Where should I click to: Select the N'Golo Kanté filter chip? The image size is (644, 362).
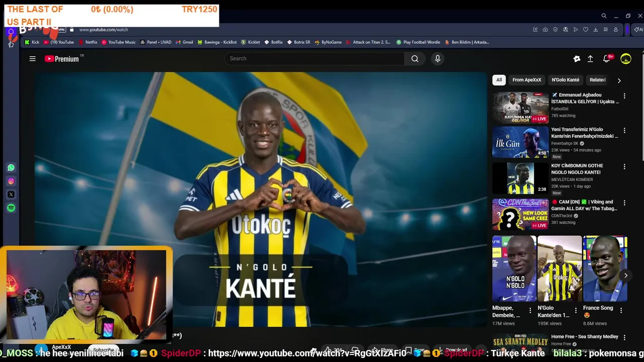point(566,80)
